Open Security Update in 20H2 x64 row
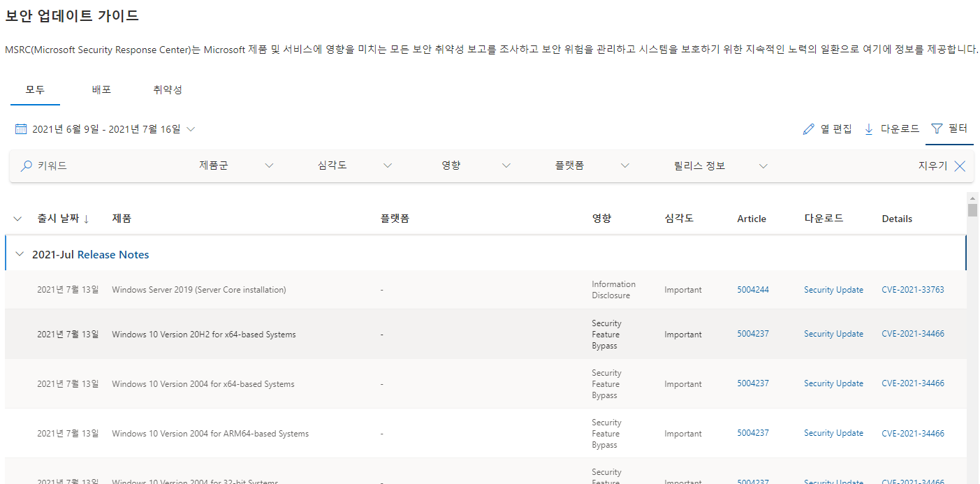 tap(833, 334)
